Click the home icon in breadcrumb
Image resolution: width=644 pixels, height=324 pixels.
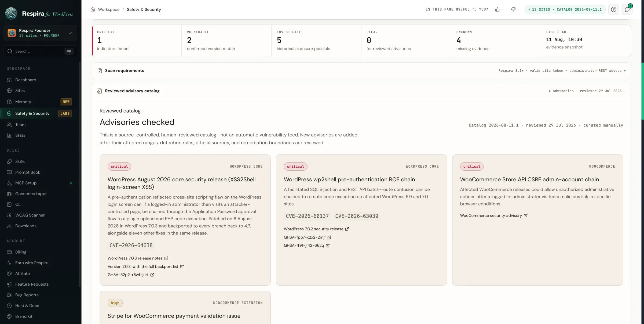93,9
